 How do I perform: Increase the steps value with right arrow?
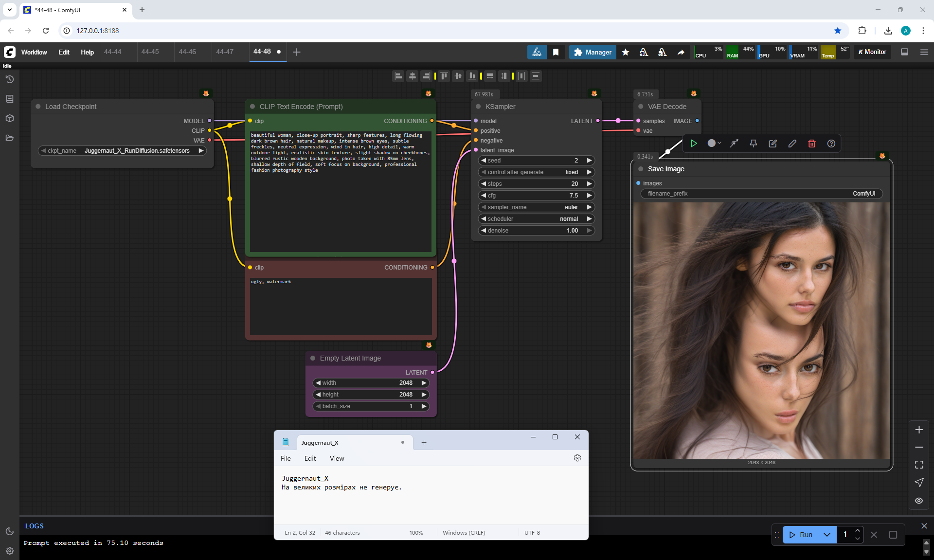589,184
